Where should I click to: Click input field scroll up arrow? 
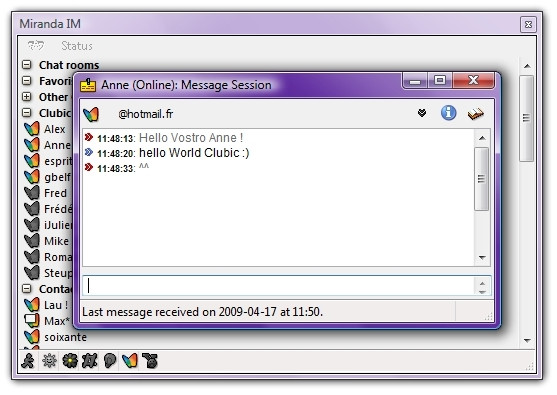point(482,283)
